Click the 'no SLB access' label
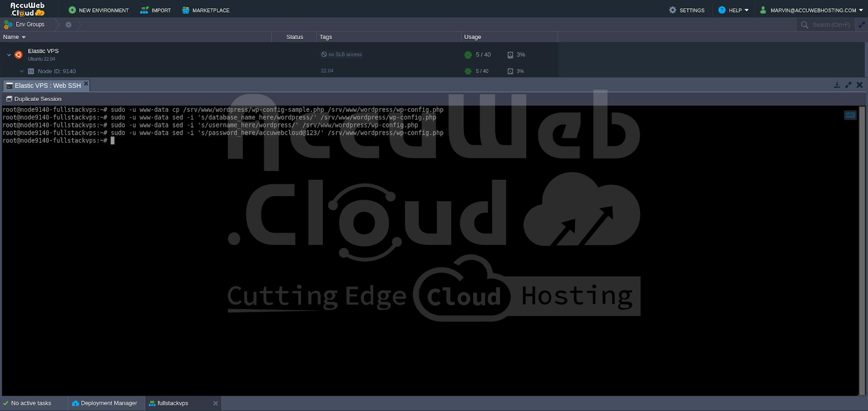This screenshot has height=411, width=868. click(341, 54)
